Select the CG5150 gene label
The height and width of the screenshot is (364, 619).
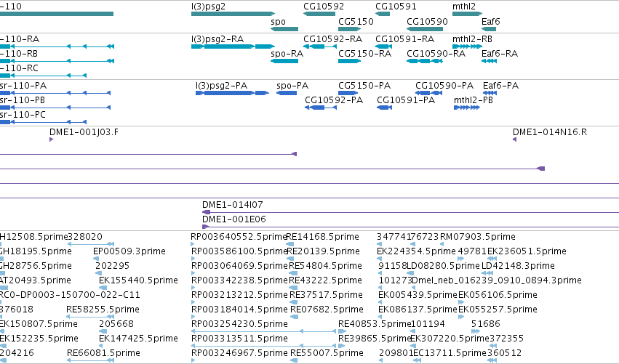coord(356,22)
